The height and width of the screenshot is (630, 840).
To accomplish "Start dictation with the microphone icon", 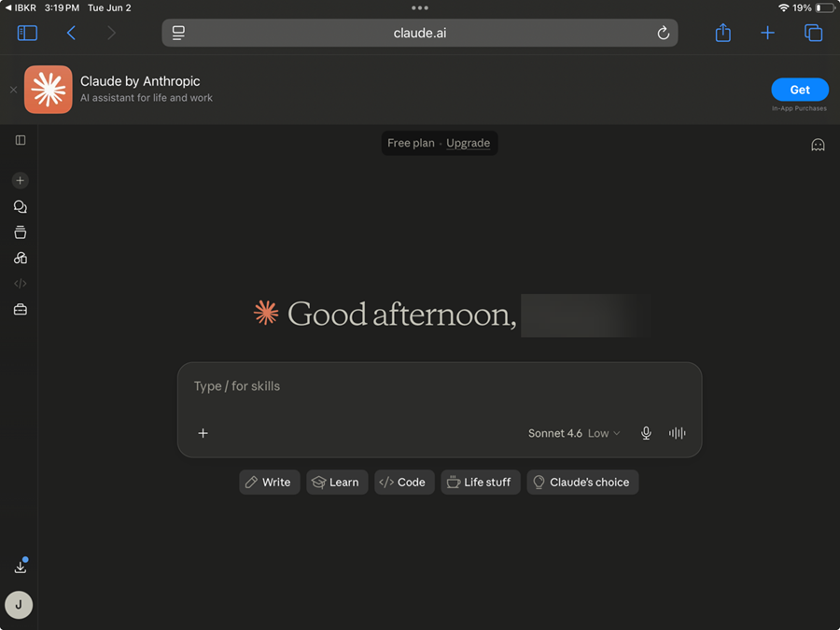I will pyautogui.click(x=646, y=433).
